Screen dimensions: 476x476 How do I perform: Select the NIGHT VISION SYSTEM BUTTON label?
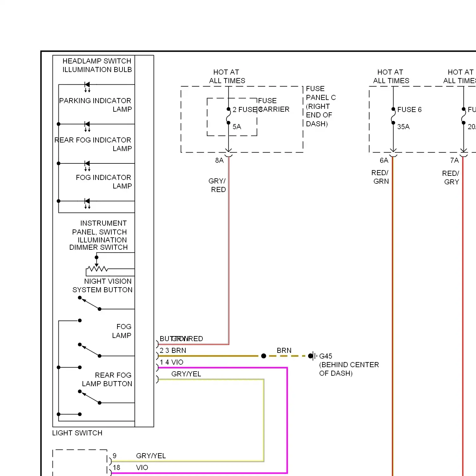click(x=102, y=285)
